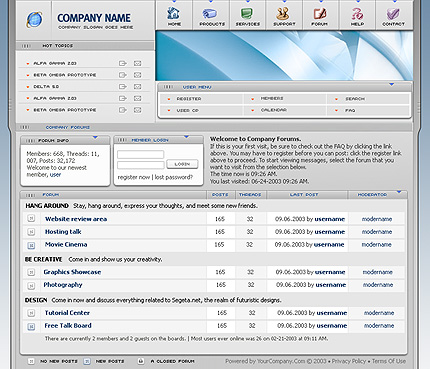Screen dimensions: 430x369
Task: Click username in Hosting talk last post
Action: pyautogui.click(x=330, y=232)
